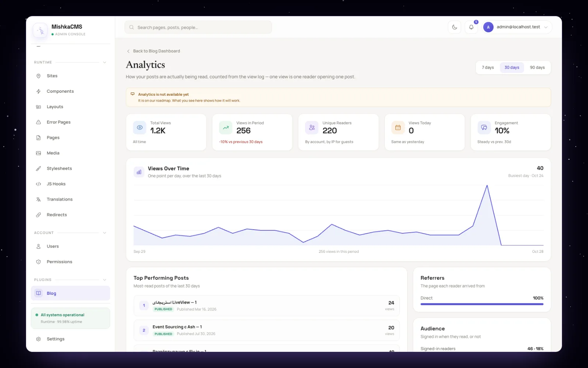Click the Layouts grid icon

(39, 107)
